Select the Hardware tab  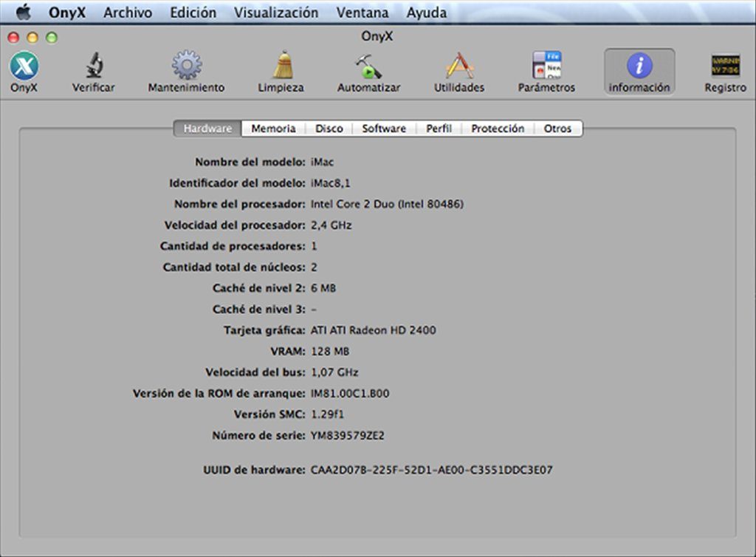[x=207, y=129]
